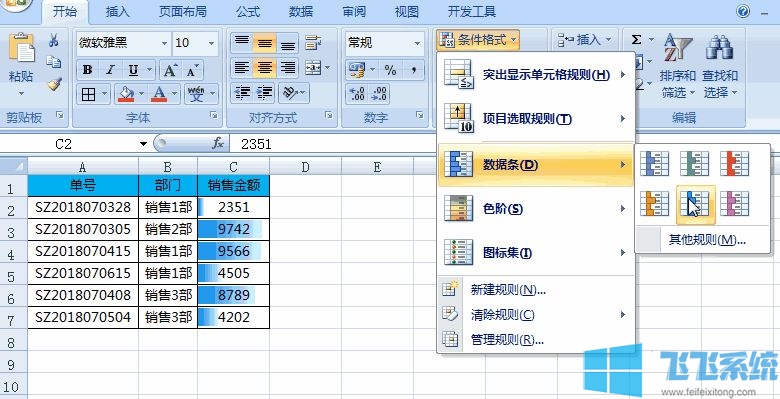
Task: Click Decrease Indent icon
Action: 242,93
